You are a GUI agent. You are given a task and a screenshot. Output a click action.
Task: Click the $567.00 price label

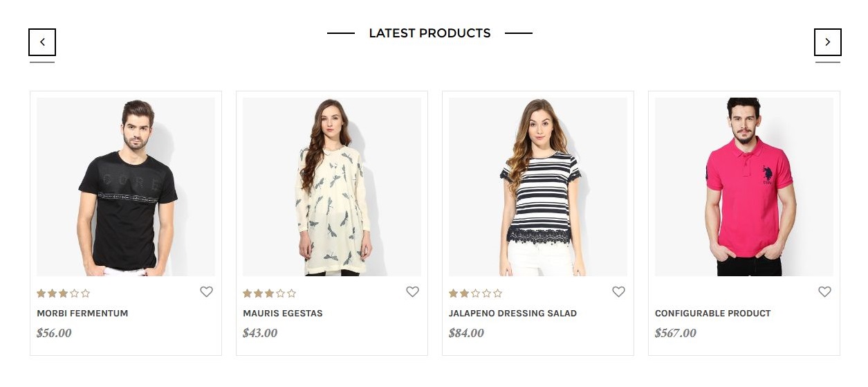click(x=676, y=333)
